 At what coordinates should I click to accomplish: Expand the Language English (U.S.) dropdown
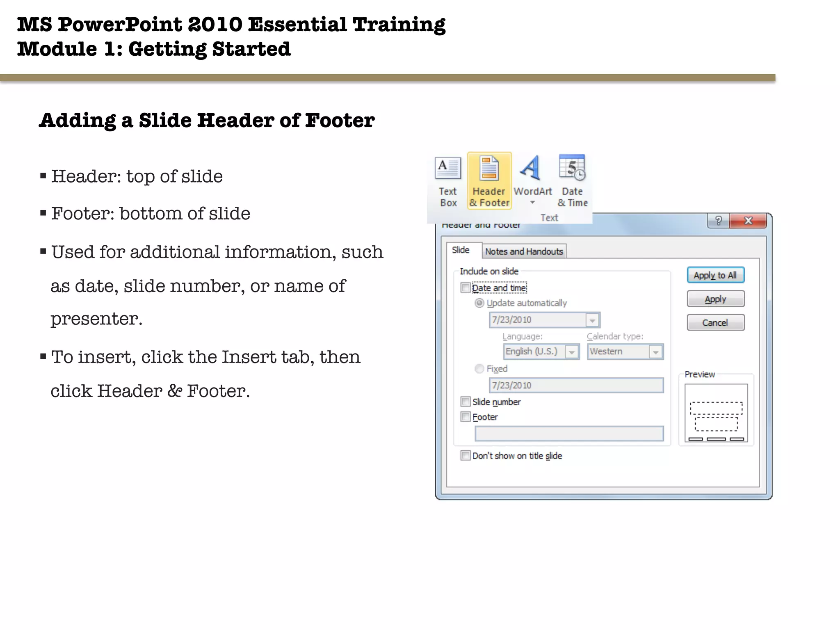[x=572, y=352]
